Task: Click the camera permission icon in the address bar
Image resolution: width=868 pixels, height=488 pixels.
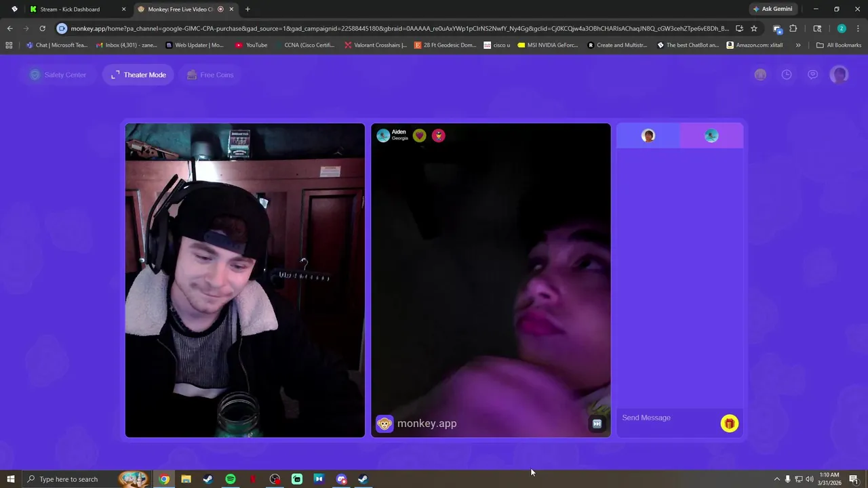Action: pos(62,28)
